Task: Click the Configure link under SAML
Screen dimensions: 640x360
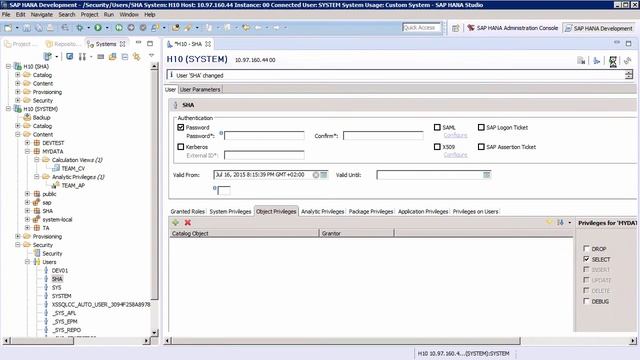Action: pos(455,135)
